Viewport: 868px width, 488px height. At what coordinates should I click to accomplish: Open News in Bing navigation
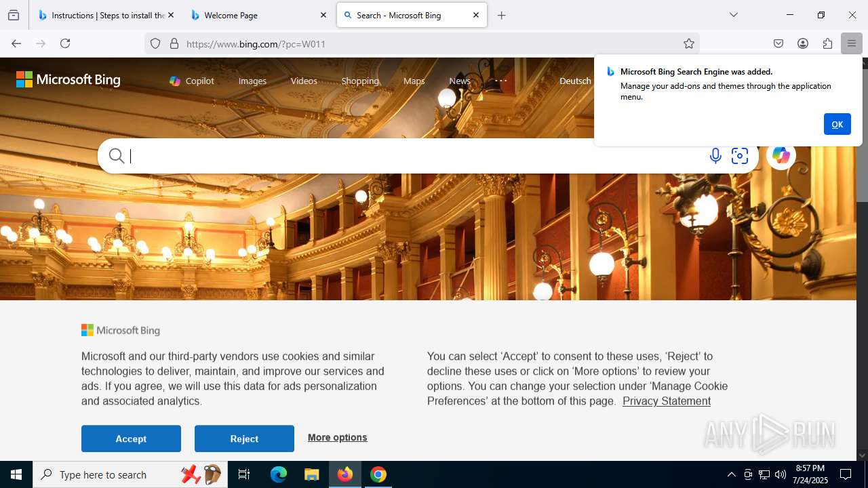[460, 81]
